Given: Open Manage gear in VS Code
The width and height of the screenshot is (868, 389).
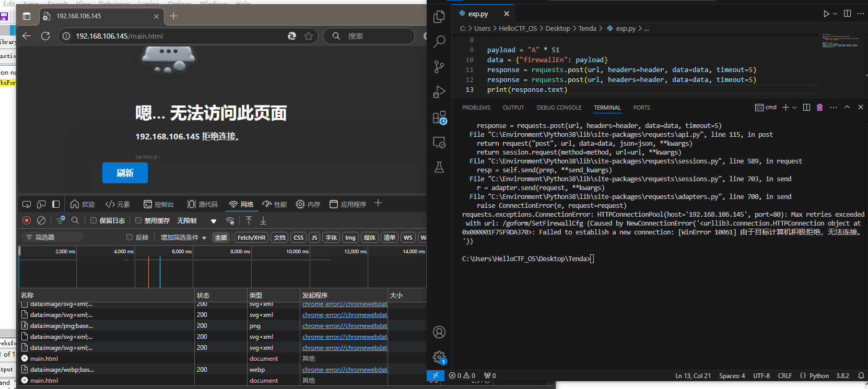Looking at the screenshot, I should click(x=439, y=358).
